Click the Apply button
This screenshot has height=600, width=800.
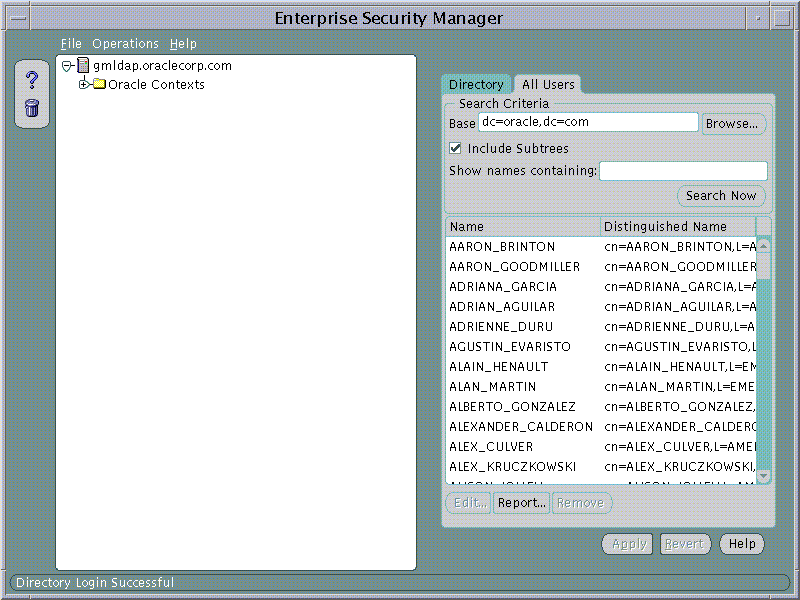(x=628, y=544)
